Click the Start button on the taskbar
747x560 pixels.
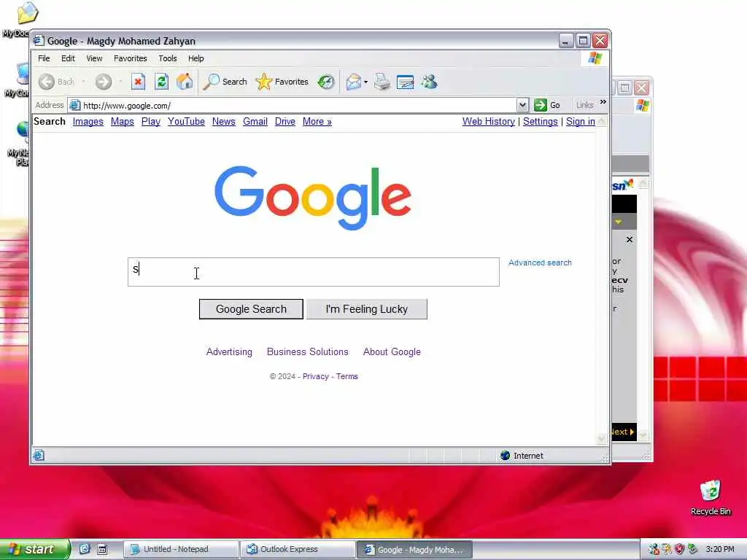coord(35,549)
